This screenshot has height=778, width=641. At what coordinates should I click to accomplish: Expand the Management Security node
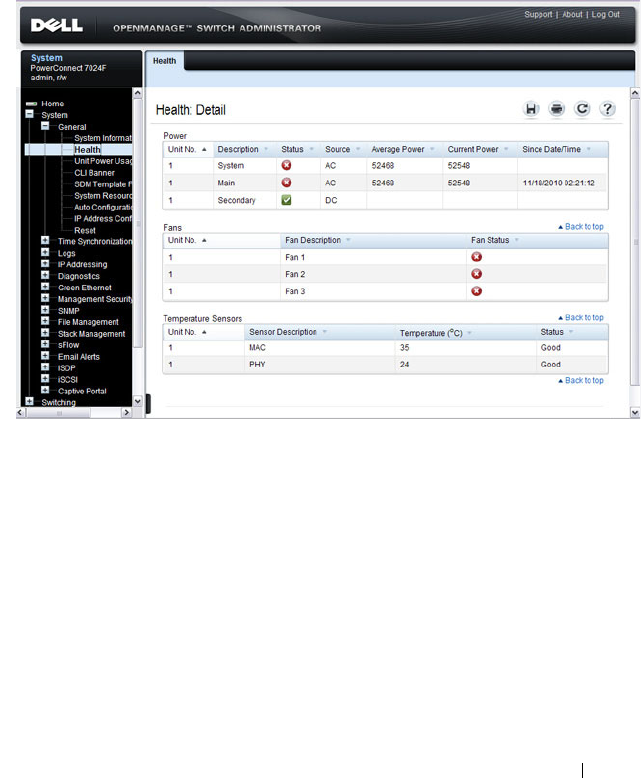pos(45,298)
